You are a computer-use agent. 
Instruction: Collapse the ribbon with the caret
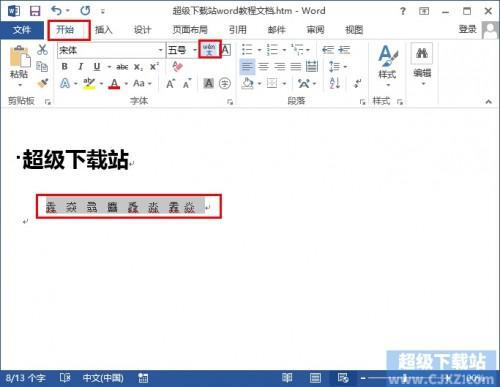coord(489,102)
